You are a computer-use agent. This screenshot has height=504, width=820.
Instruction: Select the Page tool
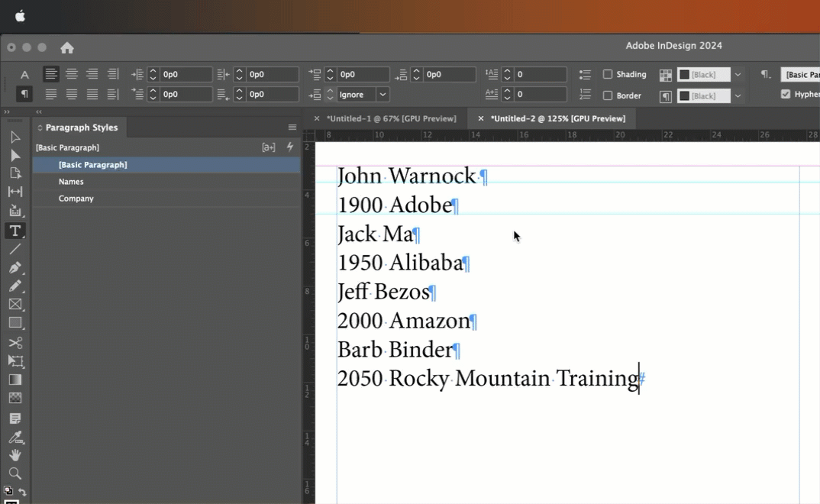coord(15,173)
